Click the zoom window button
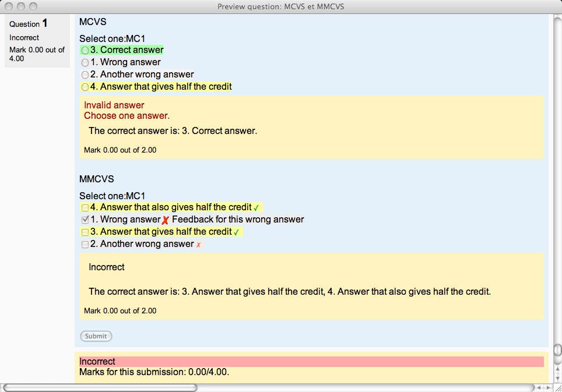Screen dimensions: 562x392 [x=33, y=6]
